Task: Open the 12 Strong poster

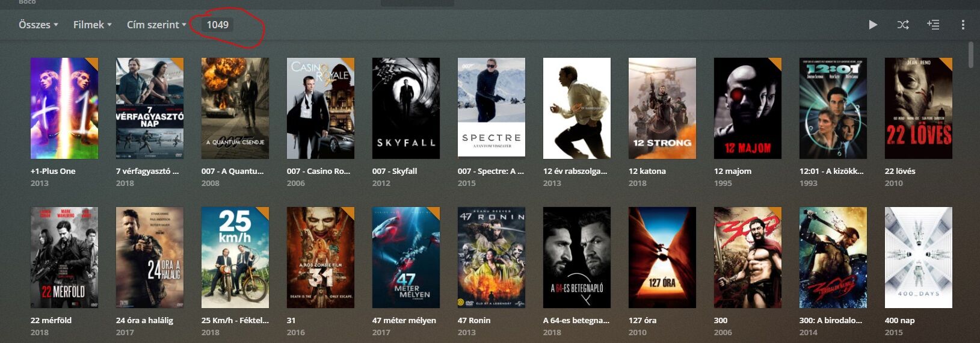Action: (x=662, y=108)
